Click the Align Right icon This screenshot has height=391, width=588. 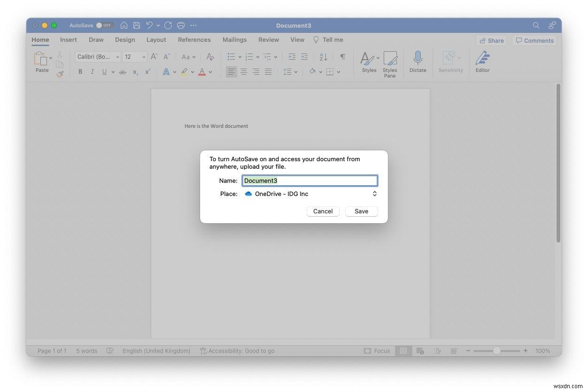pos(256,72)
